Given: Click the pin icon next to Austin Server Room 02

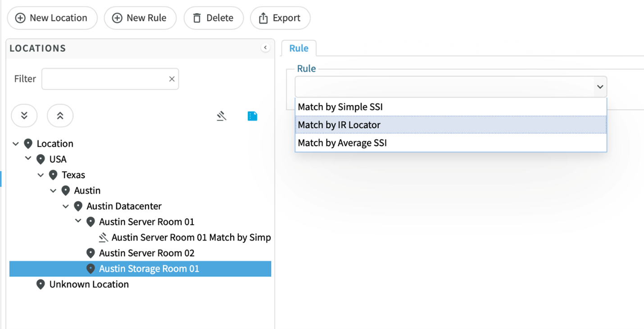Looking at the screenshot, I should coord(91,253).
